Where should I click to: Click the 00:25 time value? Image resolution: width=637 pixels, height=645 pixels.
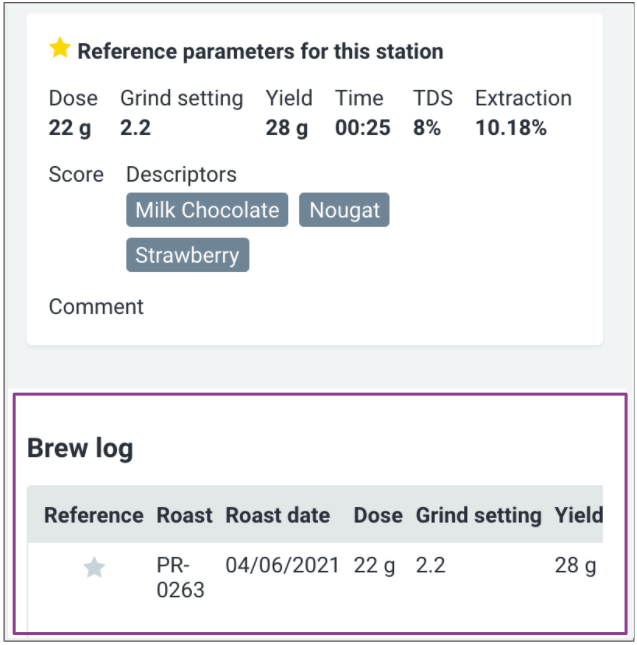pos(362,128)
